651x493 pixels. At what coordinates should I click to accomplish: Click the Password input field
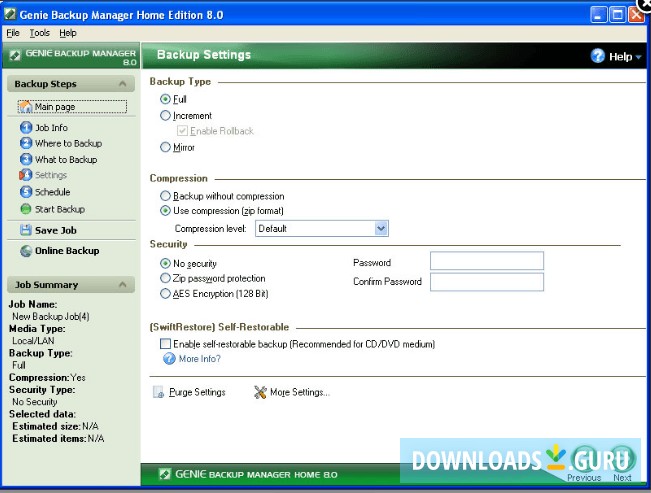[487, 261]
